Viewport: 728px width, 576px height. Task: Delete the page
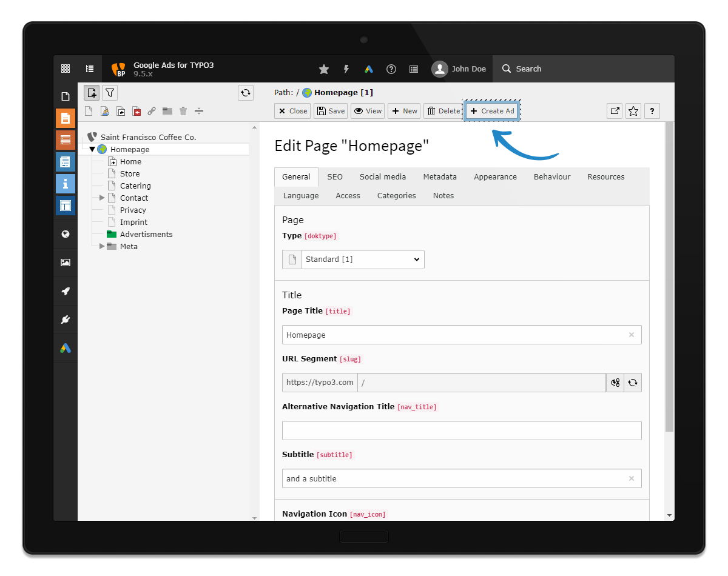coord(443,111)
